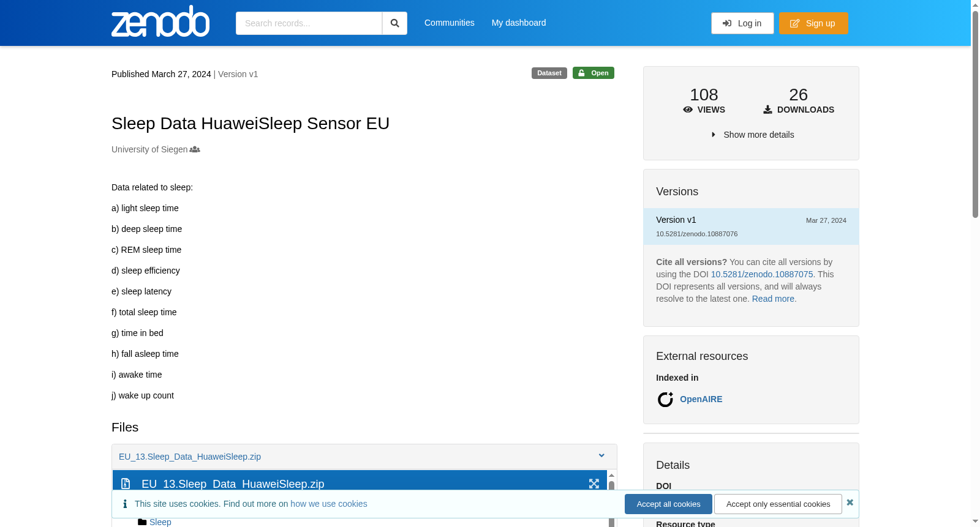Viewport: 980px width, 527px height.
Task: Click the views eye icon
Action: click(688, 110)
